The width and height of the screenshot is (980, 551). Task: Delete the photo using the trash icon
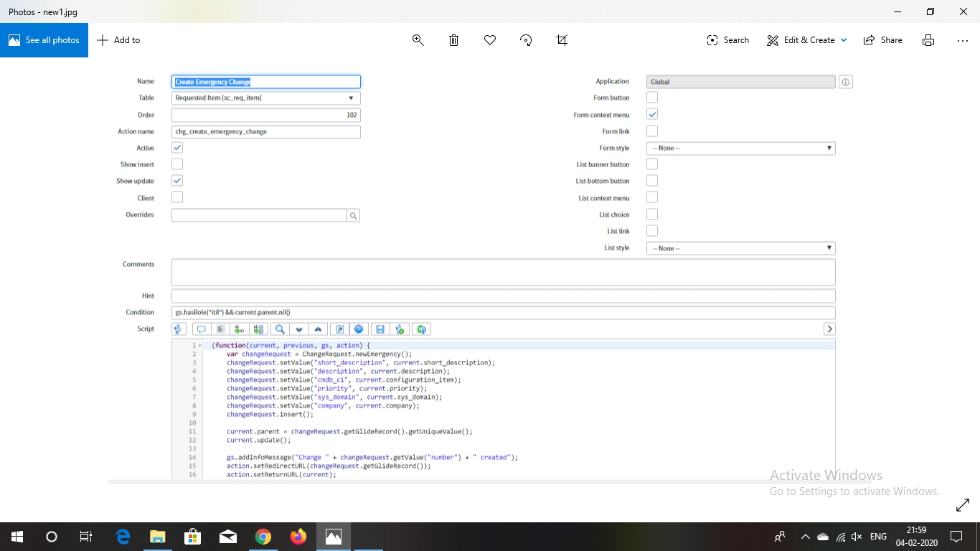pos(453,40)
